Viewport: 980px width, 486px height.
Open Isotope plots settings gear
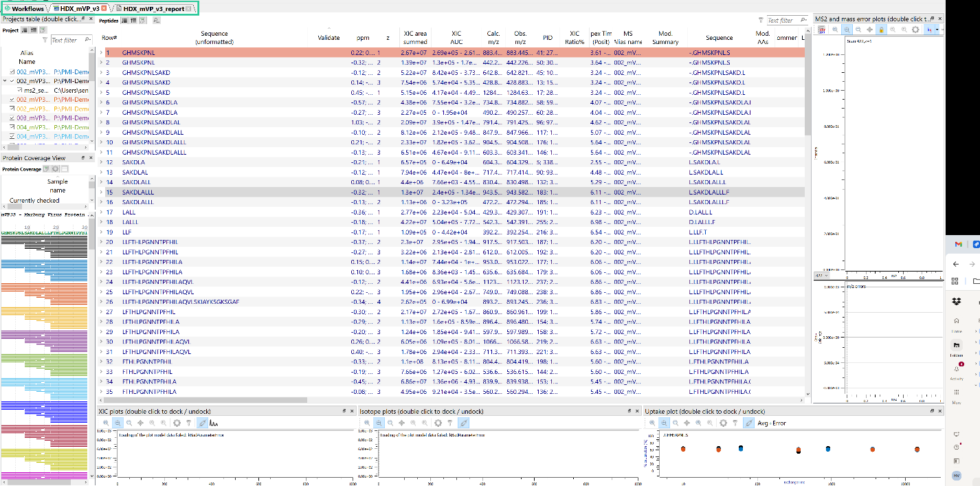(x=438, y=423)
